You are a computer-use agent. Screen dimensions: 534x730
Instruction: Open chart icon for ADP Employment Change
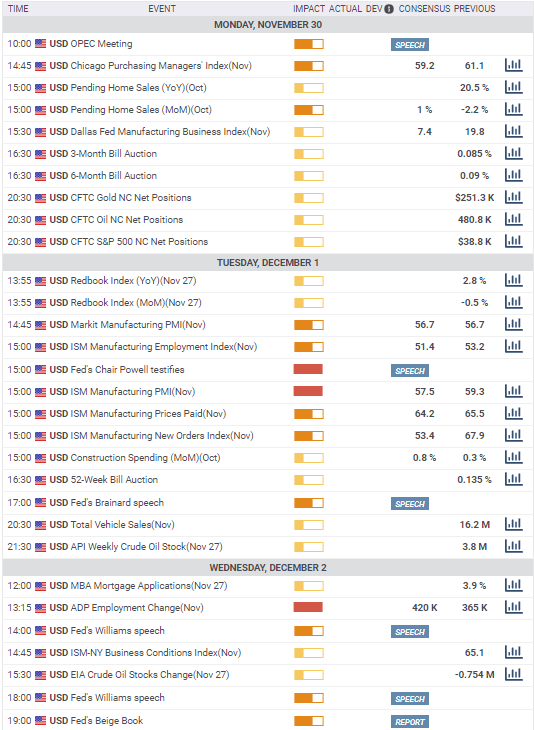(514, 608)
